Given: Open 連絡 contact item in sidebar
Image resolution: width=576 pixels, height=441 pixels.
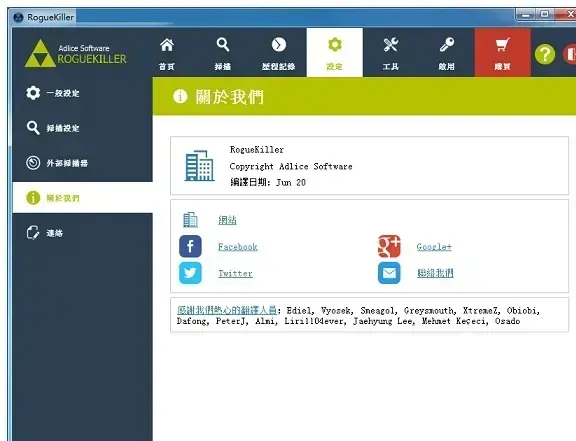Looking at the screenshot, I should 83,233.
